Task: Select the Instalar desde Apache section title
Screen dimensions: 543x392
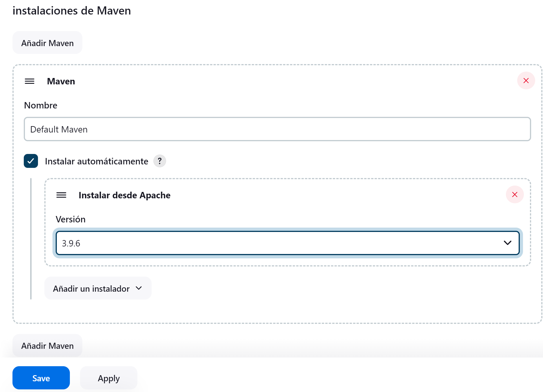Action: (124, 195)
